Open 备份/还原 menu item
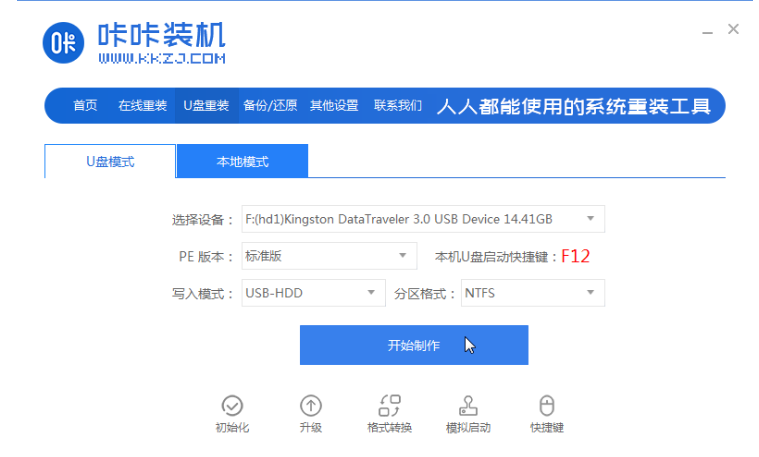Screen dimensions: 759x457 (x=270, y=105)
